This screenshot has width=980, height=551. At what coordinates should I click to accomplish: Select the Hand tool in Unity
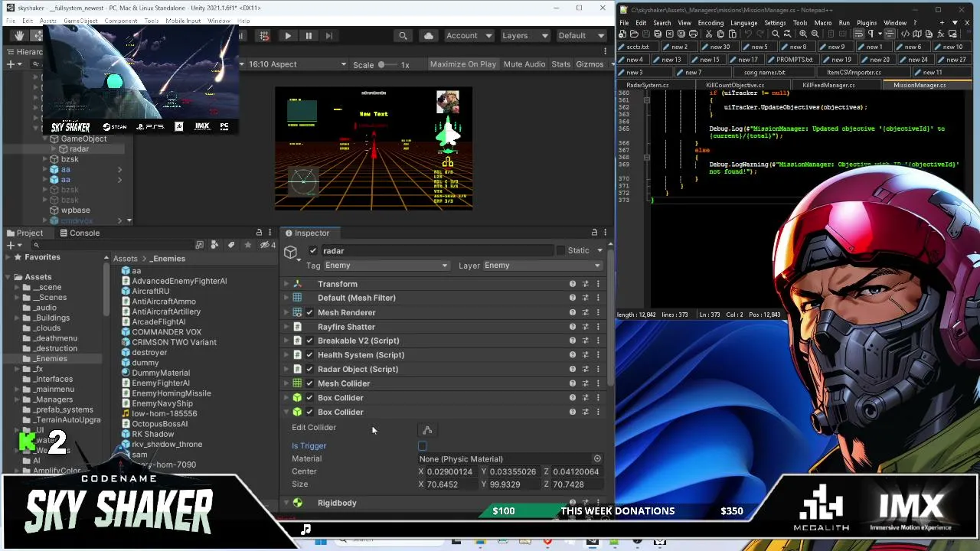coord(19,36)
